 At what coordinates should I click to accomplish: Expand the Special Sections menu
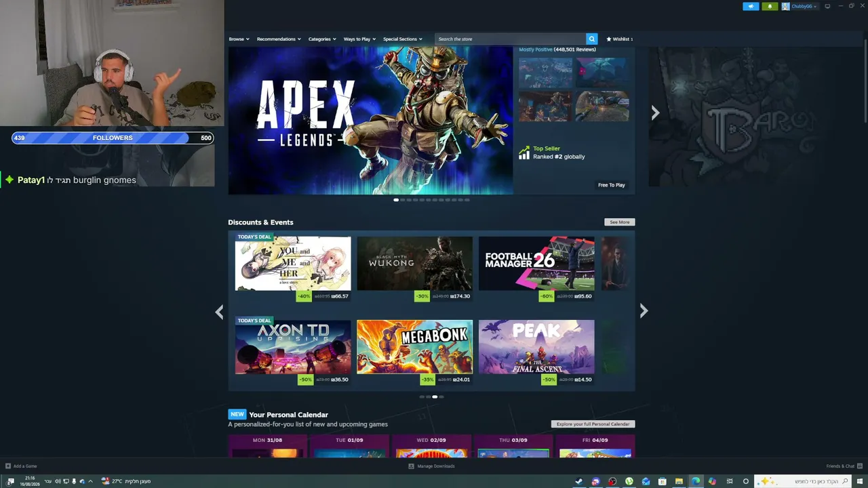coord(403,39)
